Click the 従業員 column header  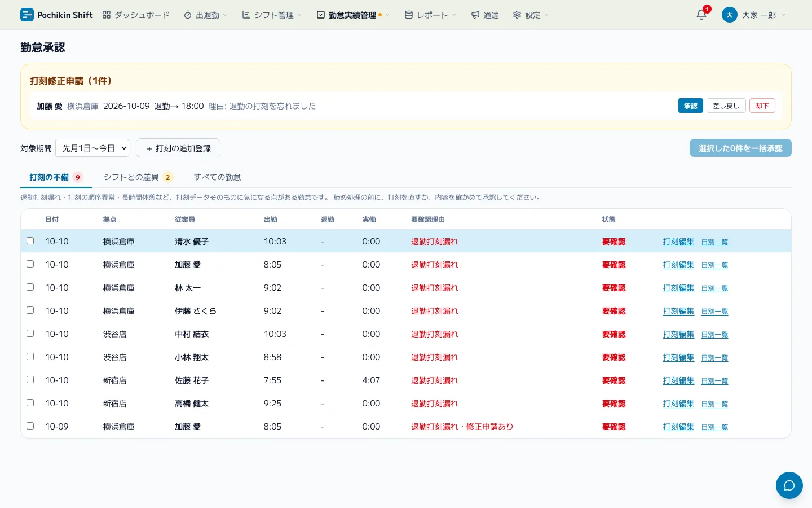point(185,220)
